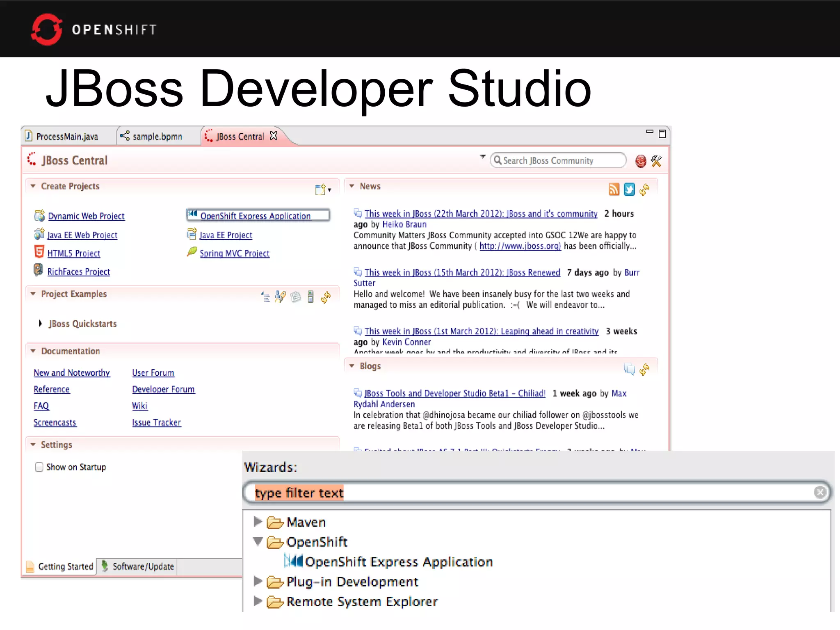
Task: Switch to the sample.bpmn tab
Action: coord(158,136)
